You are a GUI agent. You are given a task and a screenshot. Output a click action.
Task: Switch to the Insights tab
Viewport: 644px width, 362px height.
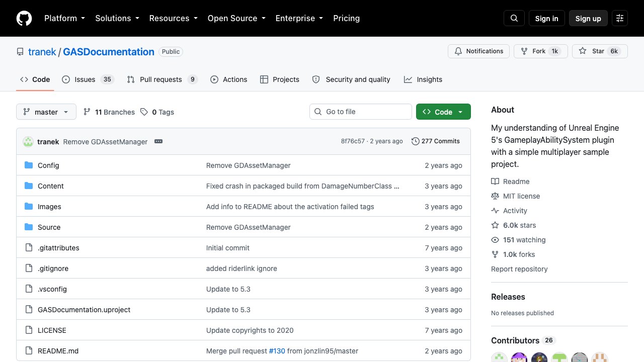423,79
